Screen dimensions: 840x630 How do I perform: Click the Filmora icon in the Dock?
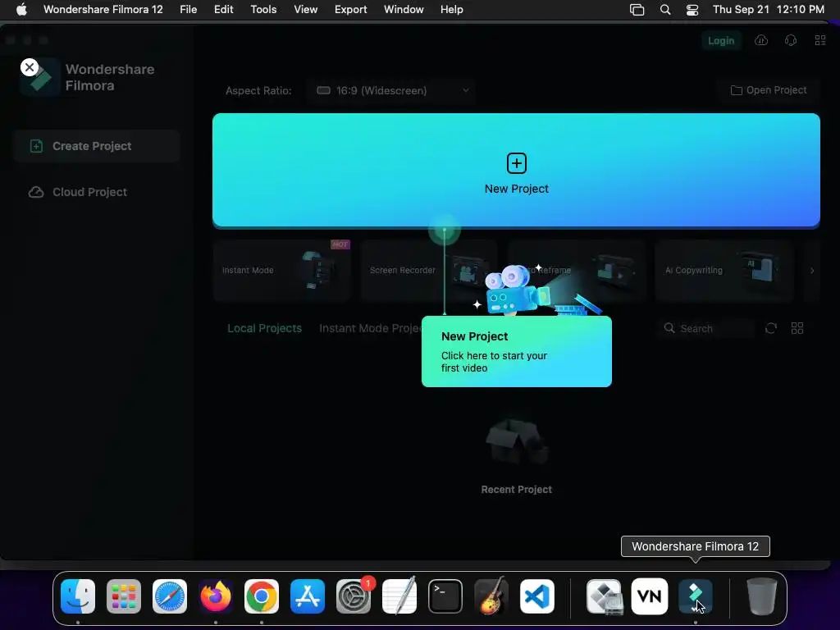(x=696, y=596)
